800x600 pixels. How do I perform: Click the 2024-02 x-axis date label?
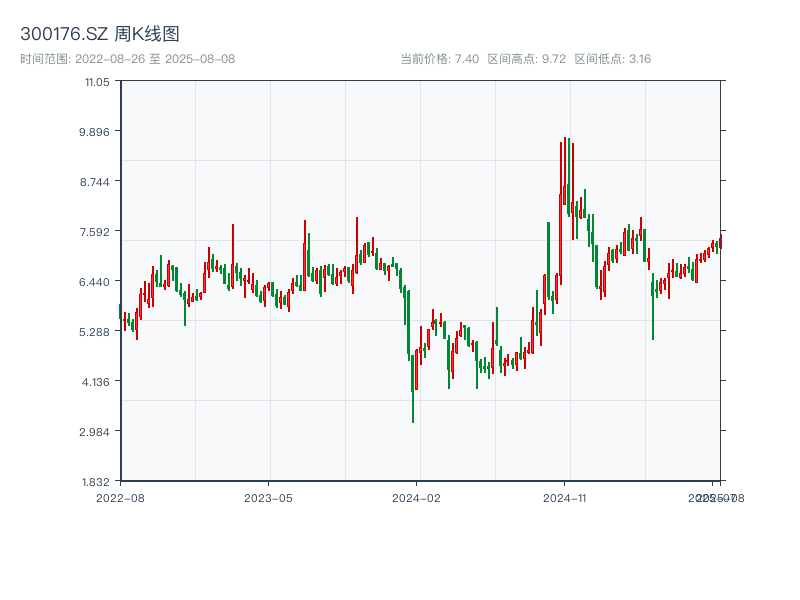pyautogui.click(x=416, y=497)
